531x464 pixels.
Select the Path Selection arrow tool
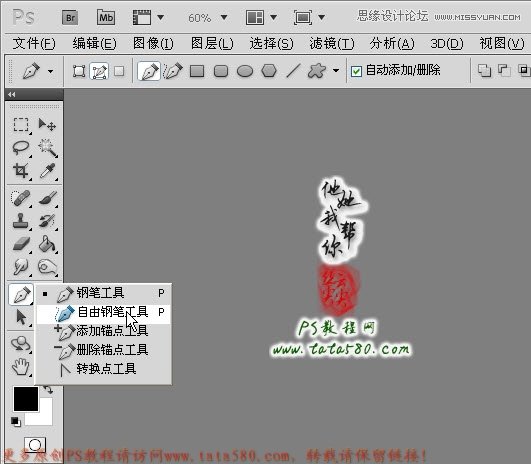click(x=21, y=317)
